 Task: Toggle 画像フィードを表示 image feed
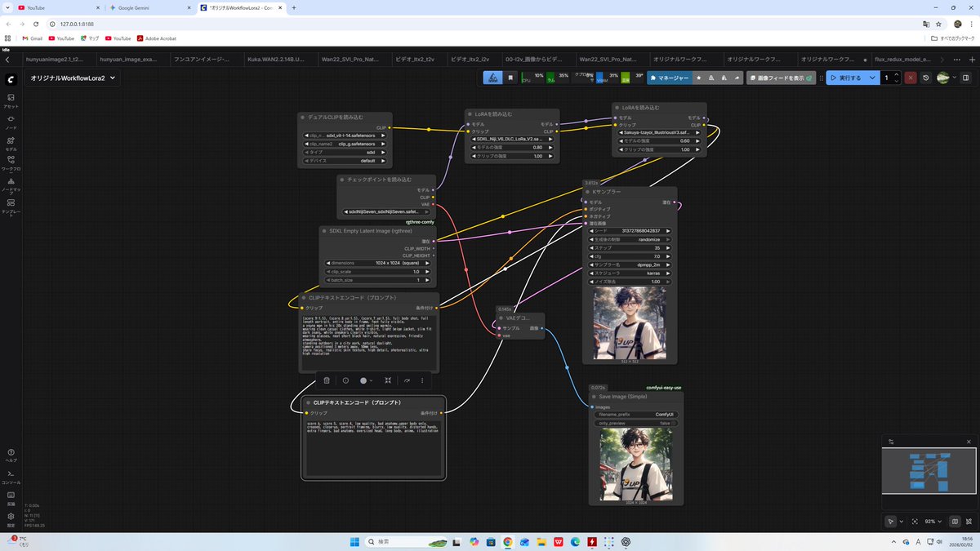pos(781,78)
